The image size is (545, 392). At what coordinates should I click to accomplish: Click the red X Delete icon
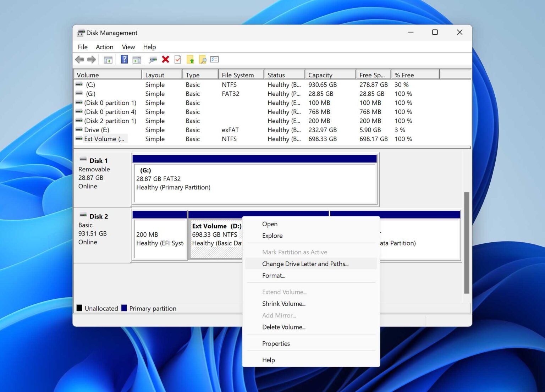tap(165, 59)
